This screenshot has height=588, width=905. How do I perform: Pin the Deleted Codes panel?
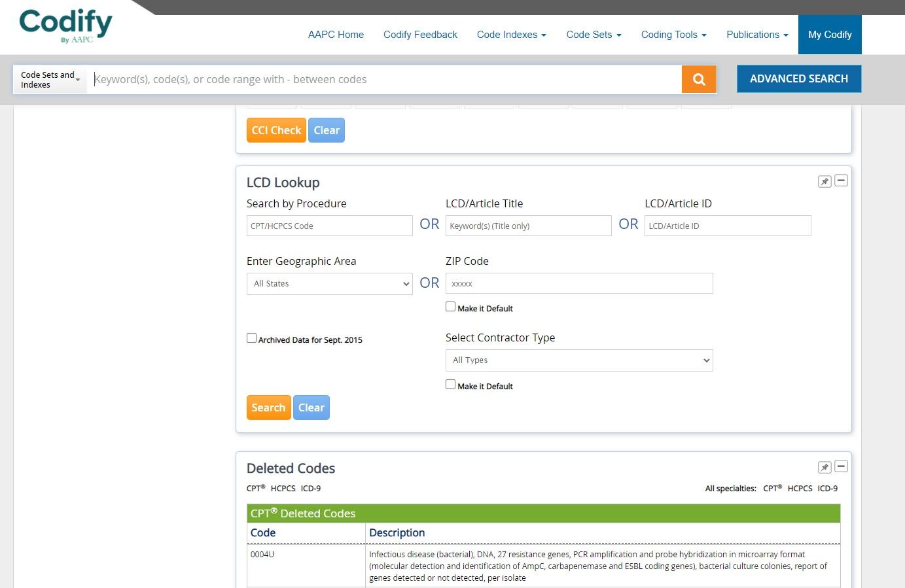tap(824, 466)
